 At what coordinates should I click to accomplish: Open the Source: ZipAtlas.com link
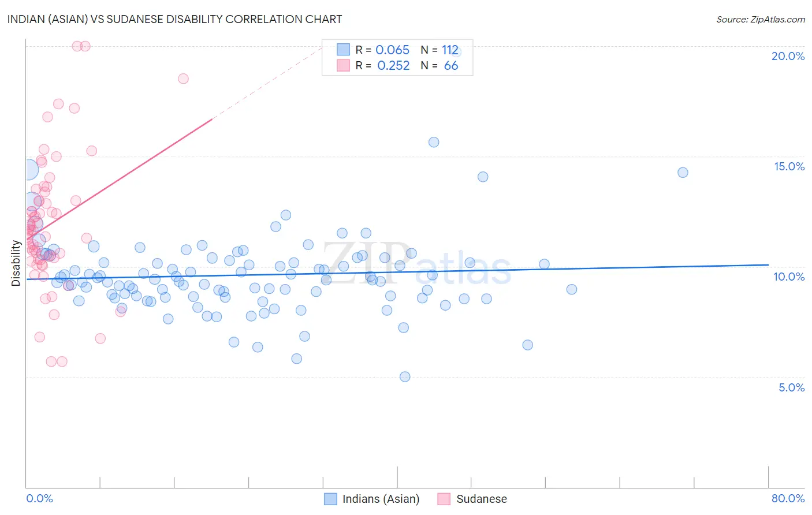[761, 19]
